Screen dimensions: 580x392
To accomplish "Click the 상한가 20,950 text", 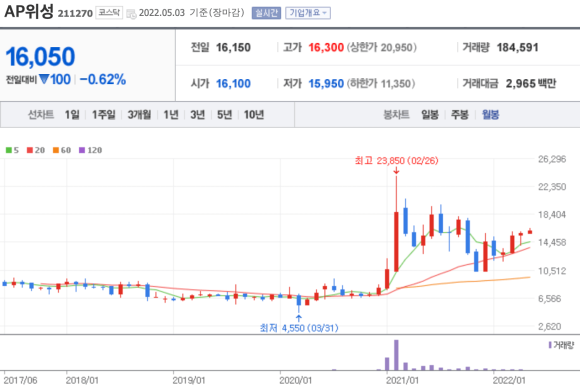I will (x=381, y=47).
